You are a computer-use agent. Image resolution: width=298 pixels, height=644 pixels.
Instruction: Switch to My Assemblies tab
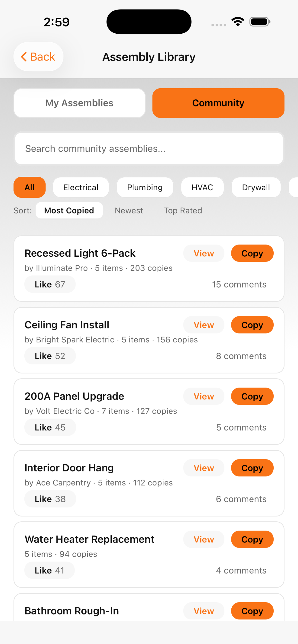pos(80,103)
